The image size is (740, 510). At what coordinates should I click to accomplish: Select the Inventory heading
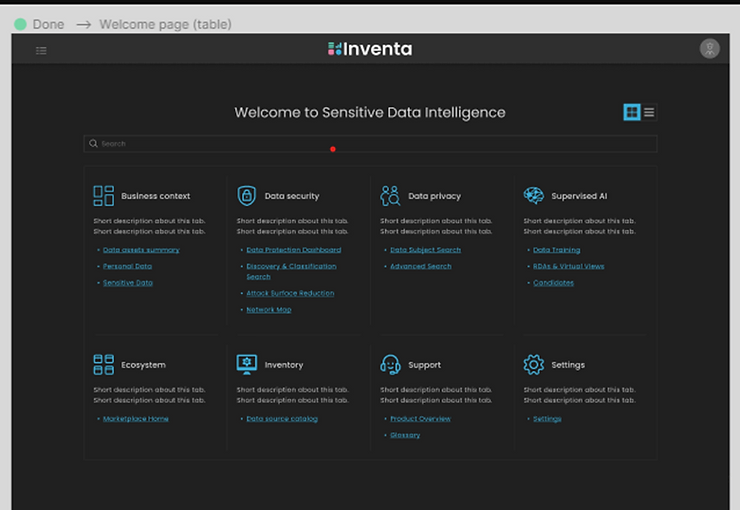coord(284,365)
